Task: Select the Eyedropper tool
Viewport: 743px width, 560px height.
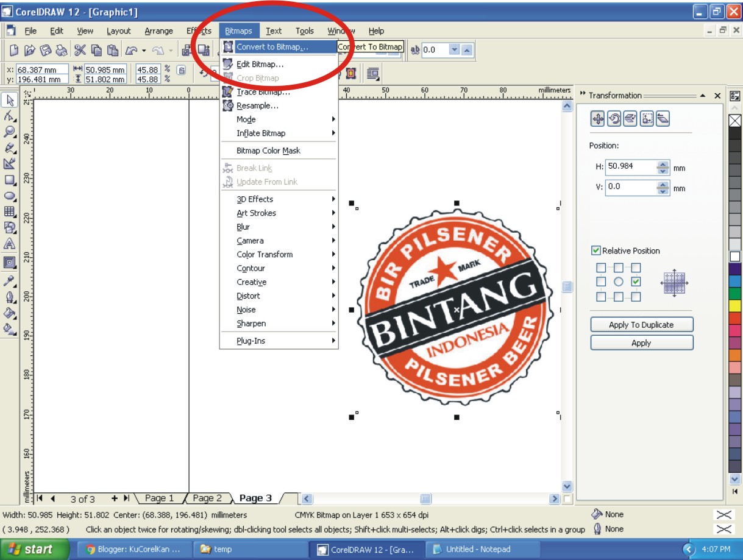Action: (10, 281)
